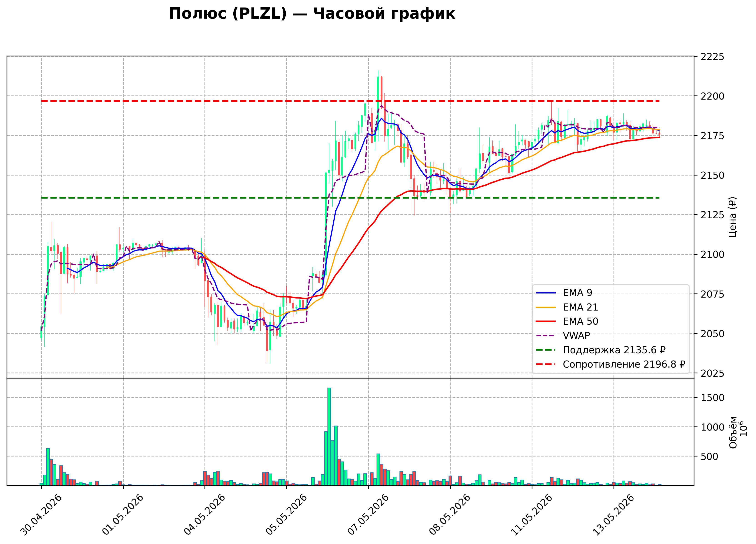Select the "EMA 21" legend label
Screen dimensions: 756x544
pos(580,307)
